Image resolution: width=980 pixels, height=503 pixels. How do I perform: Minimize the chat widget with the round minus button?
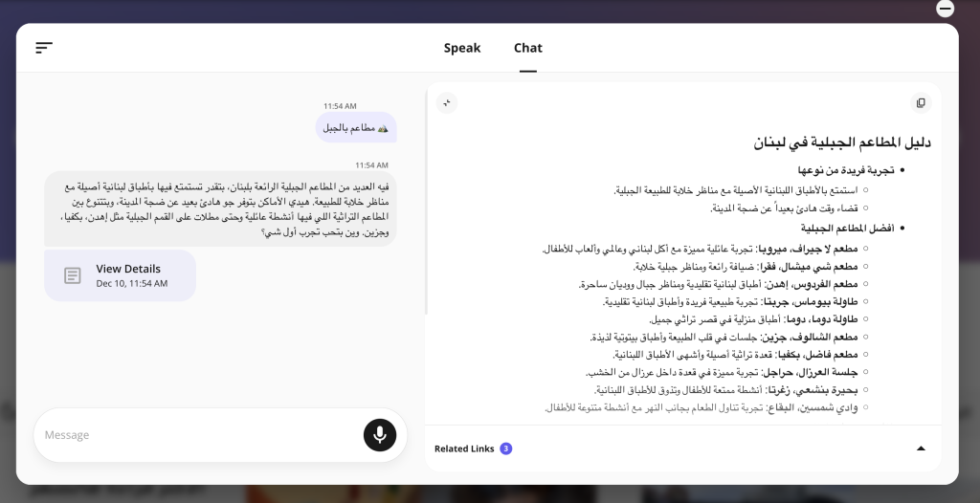tap(945, 10)
